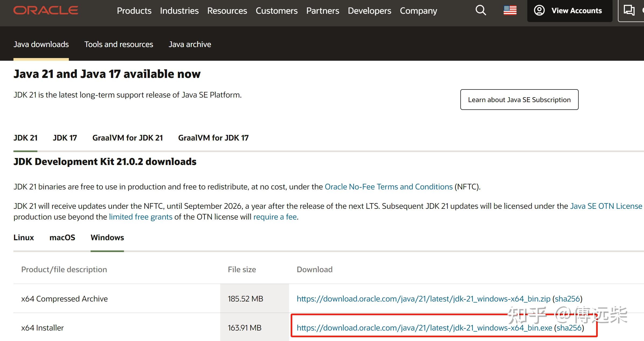Open the Company menu
Image resolution: width=644 pixels, height=341 pixels.
(x=418, y=11)
